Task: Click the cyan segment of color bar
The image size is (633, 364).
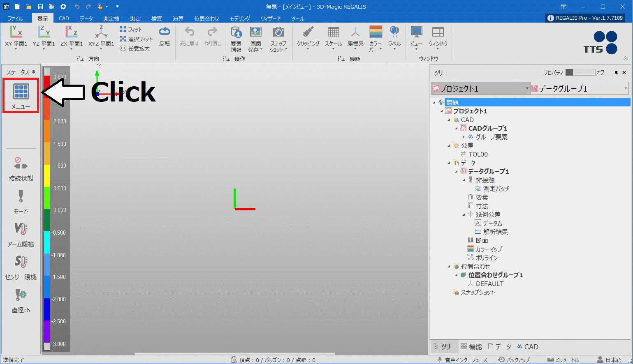Action: pyautogui.click(x=47, y=242)
